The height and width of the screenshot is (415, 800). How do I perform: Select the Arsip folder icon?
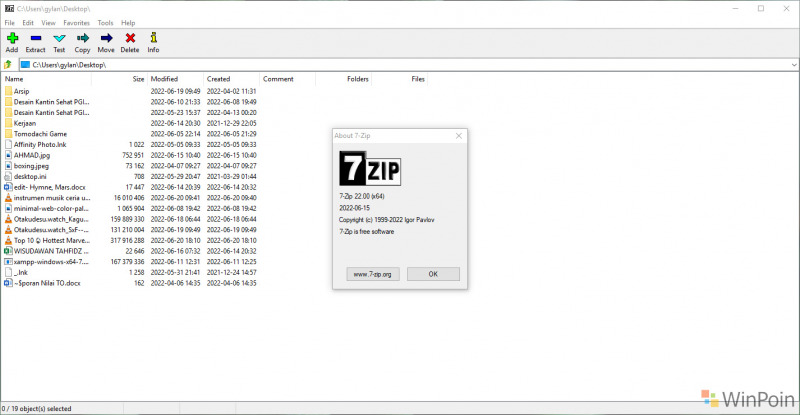[x=8, y=91]
